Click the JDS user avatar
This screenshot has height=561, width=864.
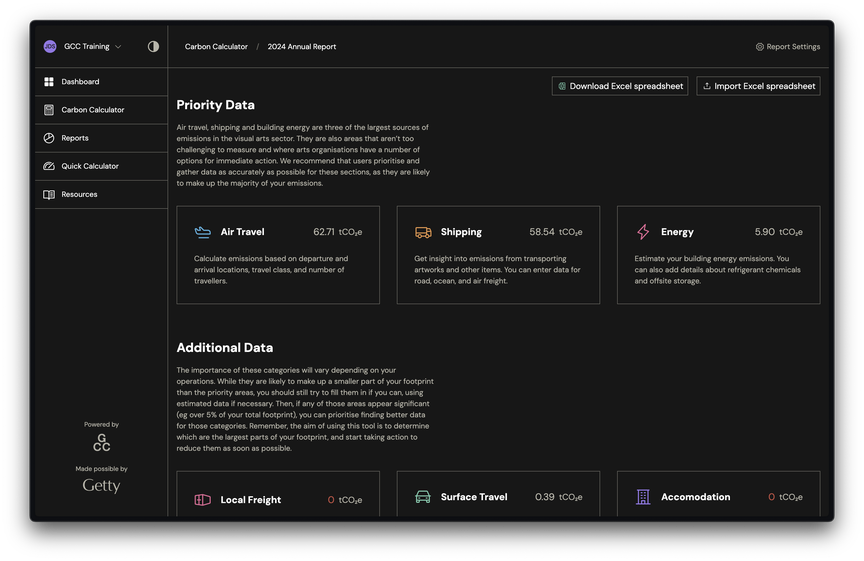click(50, 46)
